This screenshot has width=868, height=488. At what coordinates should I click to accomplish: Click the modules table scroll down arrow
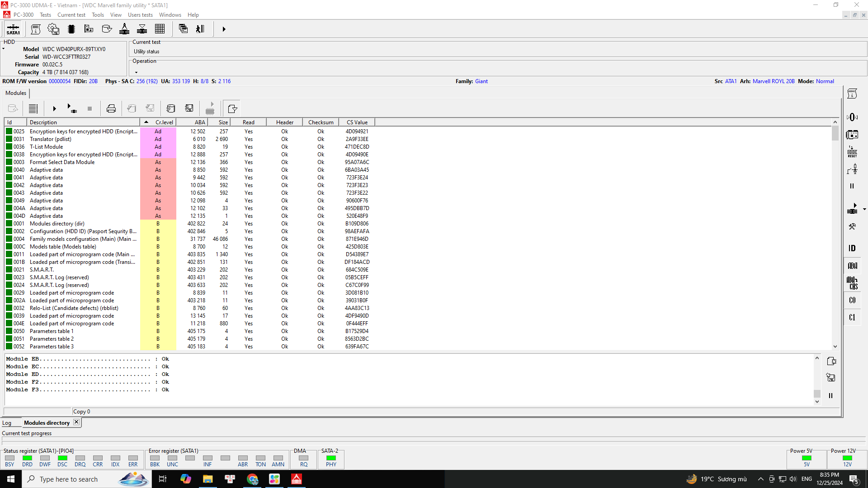835,347
